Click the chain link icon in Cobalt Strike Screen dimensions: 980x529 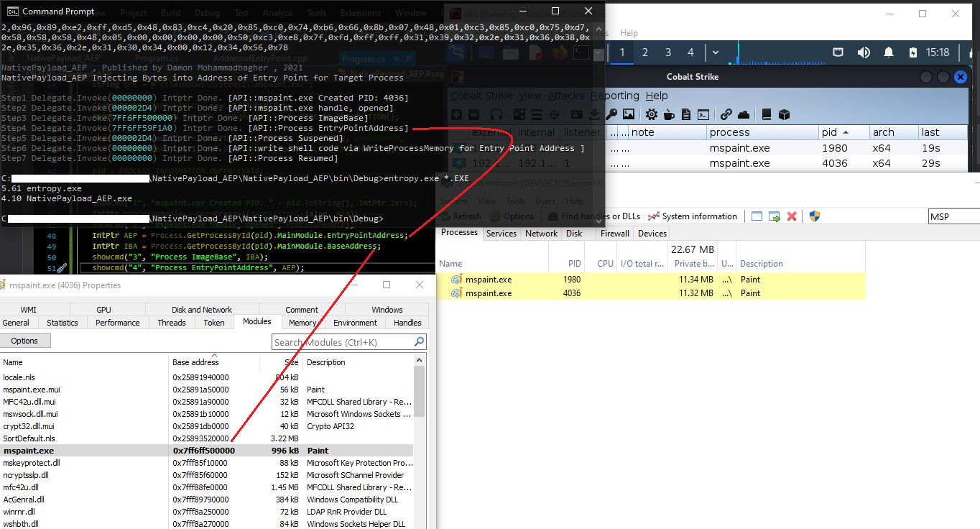click(x=726, y=114)
